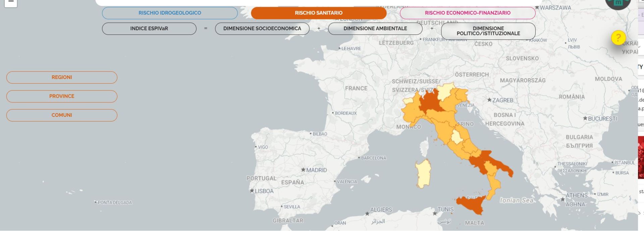Click the yellow question mark help icon
This screenshot has width=644, height=231.
pyautogui.click(x=618, y=37)
